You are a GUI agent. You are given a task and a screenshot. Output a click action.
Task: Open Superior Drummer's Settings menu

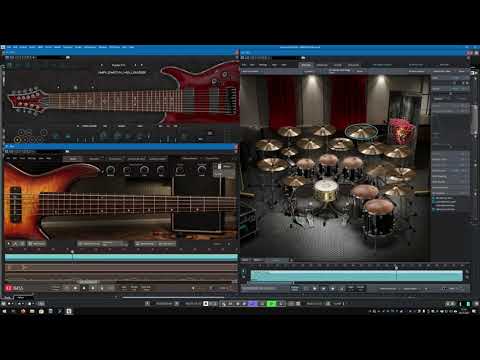[x=263, y=65]
